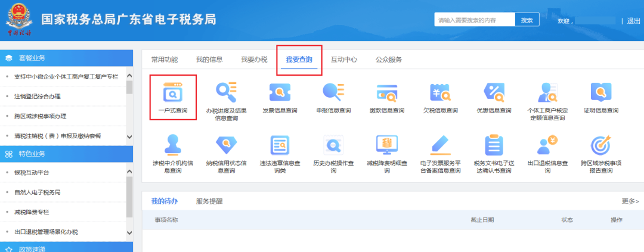Click 套餐业务 list scroll-up arrow
644x252 pixels.
tap(129, 76)
